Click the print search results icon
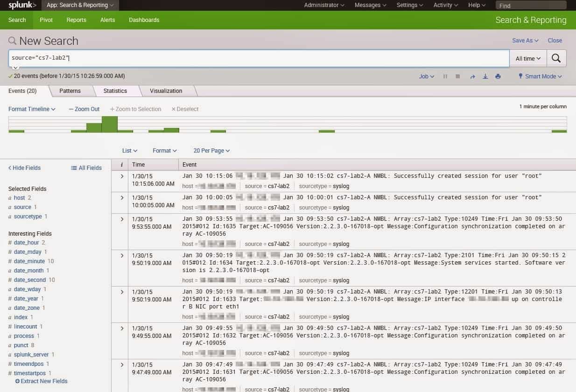Viewport: 576px width, 392px height. [x=498, y=76]
